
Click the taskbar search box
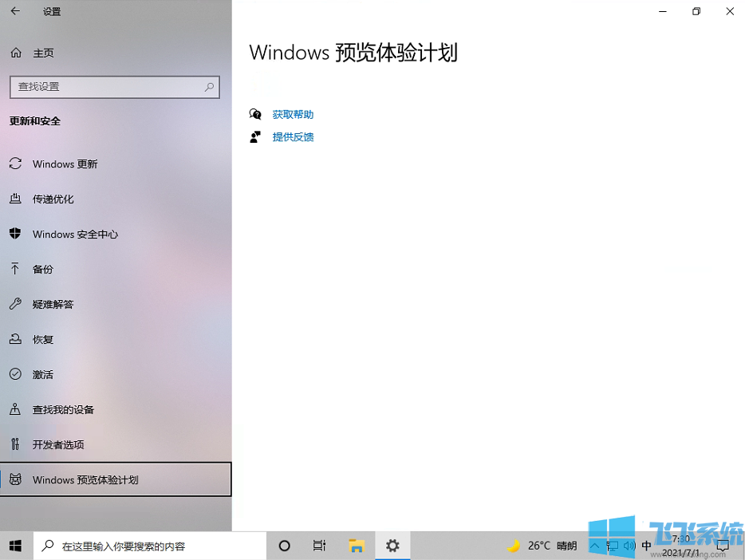pyautogui.click(x=150, y=546)
